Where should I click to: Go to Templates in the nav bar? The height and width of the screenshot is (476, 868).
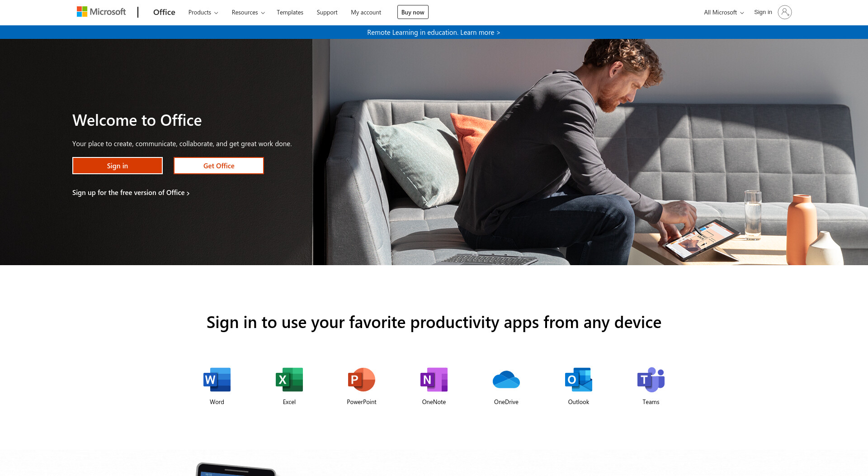click(x=290, y=12)
